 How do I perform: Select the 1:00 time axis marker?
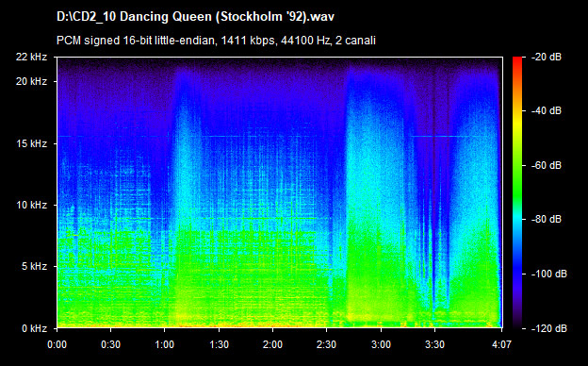164,344
